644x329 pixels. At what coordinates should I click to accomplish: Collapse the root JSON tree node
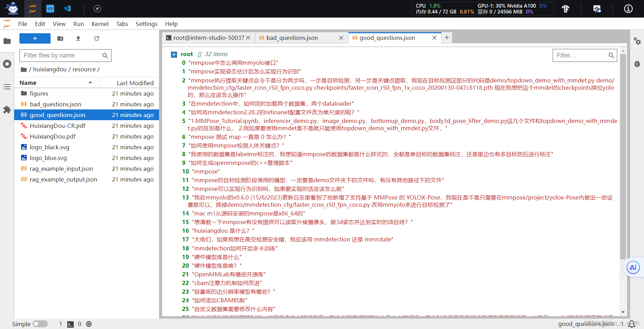[174, 54]
